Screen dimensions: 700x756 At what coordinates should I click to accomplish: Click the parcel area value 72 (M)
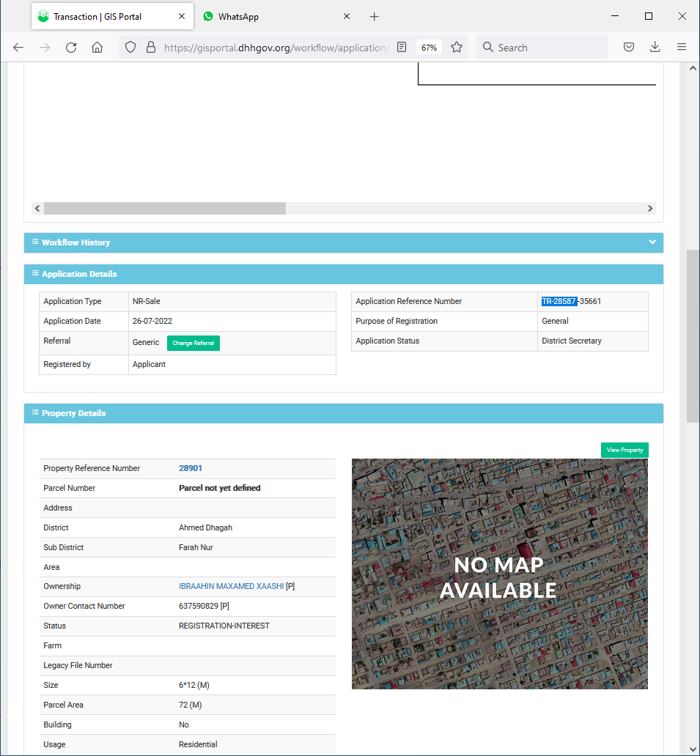click(x=190, y=705)
